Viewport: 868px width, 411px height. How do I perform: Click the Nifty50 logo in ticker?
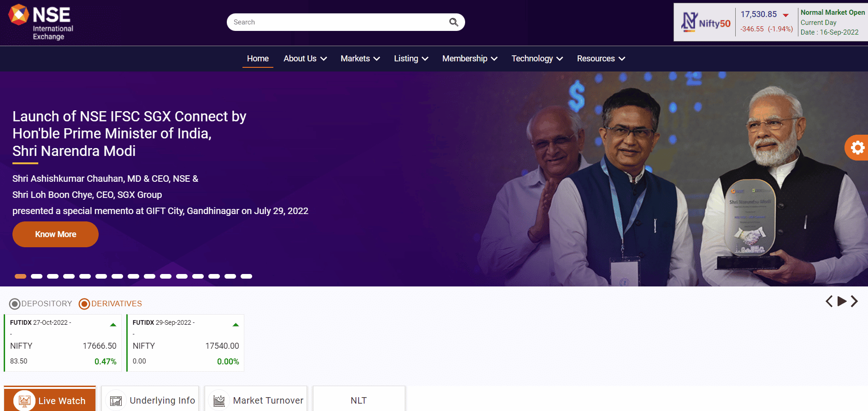(706, 22)
